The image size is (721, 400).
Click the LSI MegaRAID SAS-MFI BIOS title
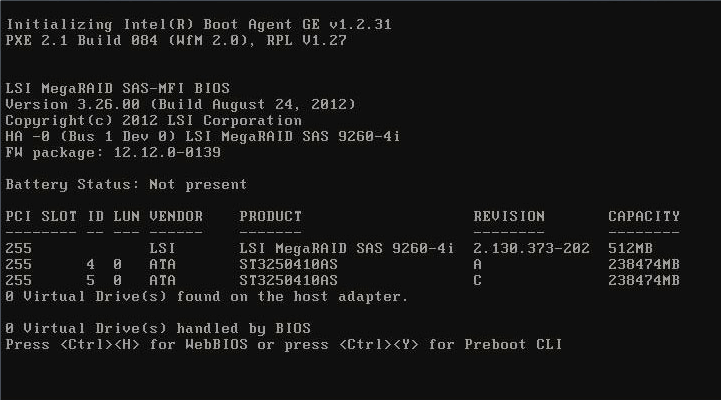pos(117,88)
